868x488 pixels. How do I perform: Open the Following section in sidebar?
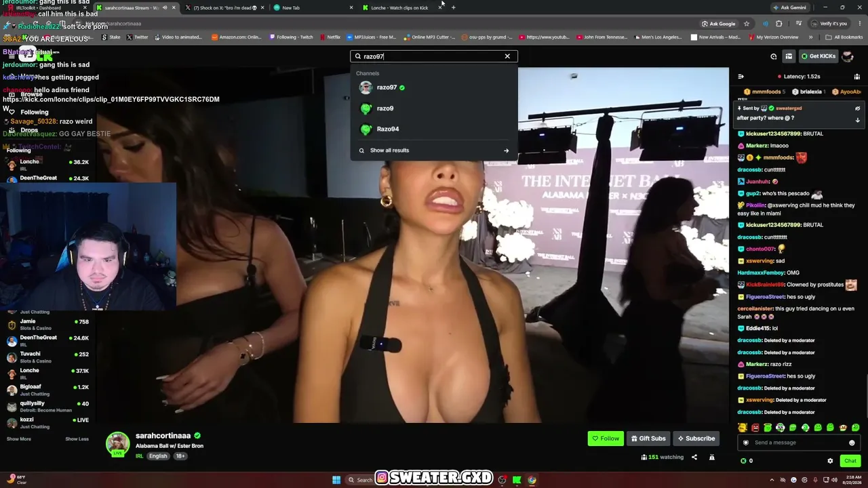click(x=34, y=113)
